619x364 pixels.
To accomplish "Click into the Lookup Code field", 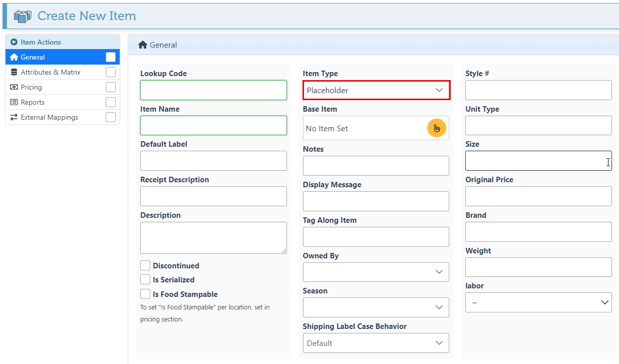I will pyautogui.click(x=213, y=90).
